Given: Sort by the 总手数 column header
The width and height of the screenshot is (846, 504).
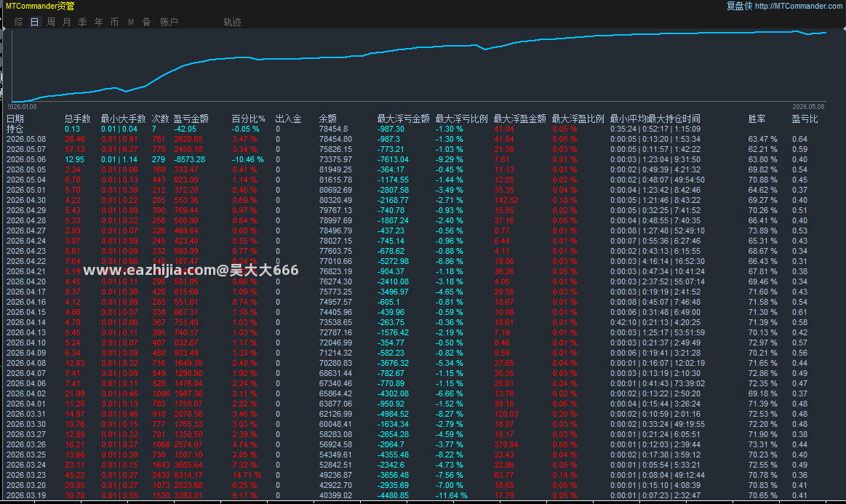Looking at the screenshot, I should (x=78, y=119).
